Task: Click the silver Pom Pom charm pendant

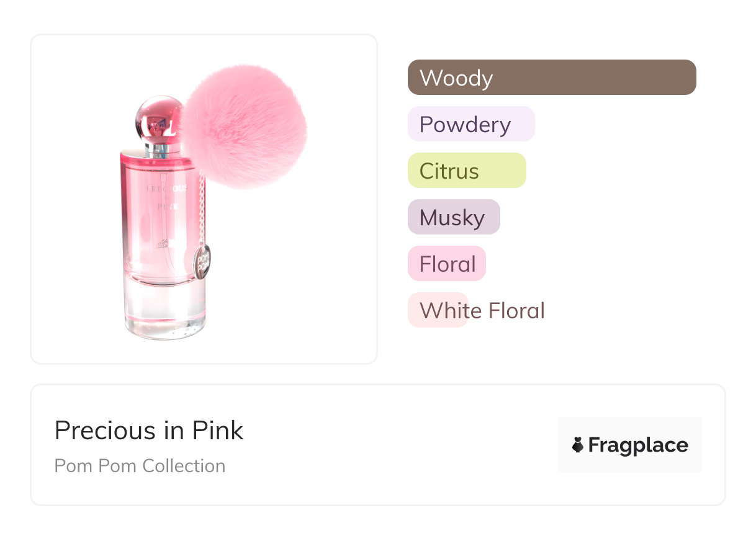Action: click(x=202, y=259)
